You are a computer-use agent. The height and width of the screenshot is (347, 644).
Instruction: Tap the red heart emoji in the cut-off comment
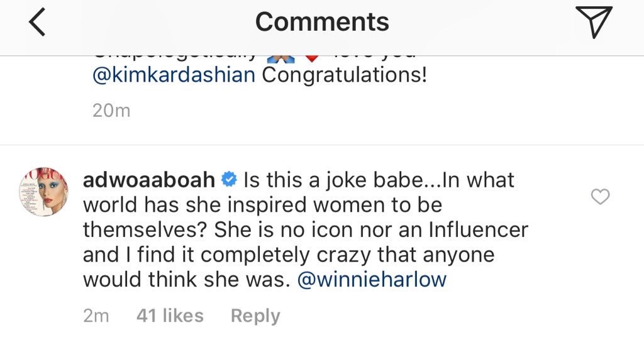(312, 60)
